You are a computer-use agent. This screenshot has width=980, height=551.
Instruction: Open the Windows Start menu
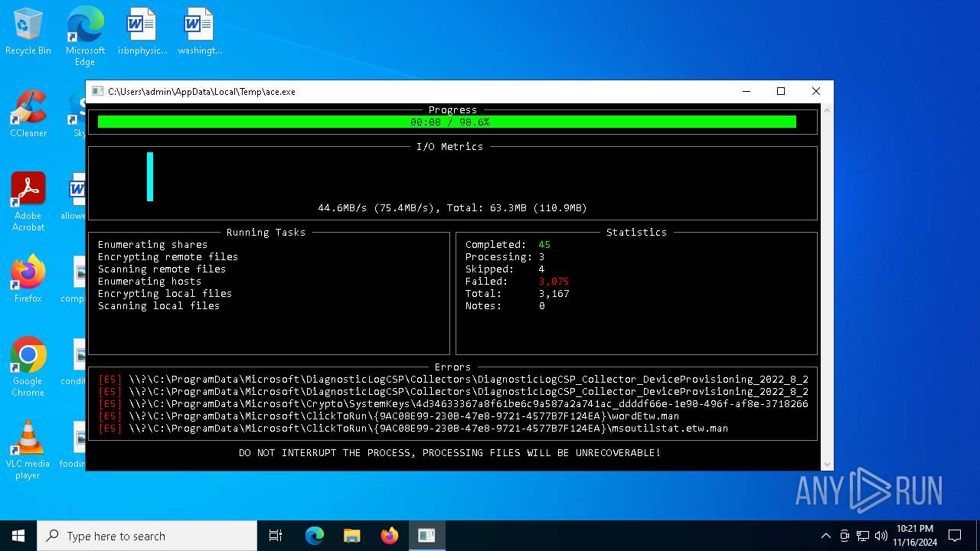[18, 536]
